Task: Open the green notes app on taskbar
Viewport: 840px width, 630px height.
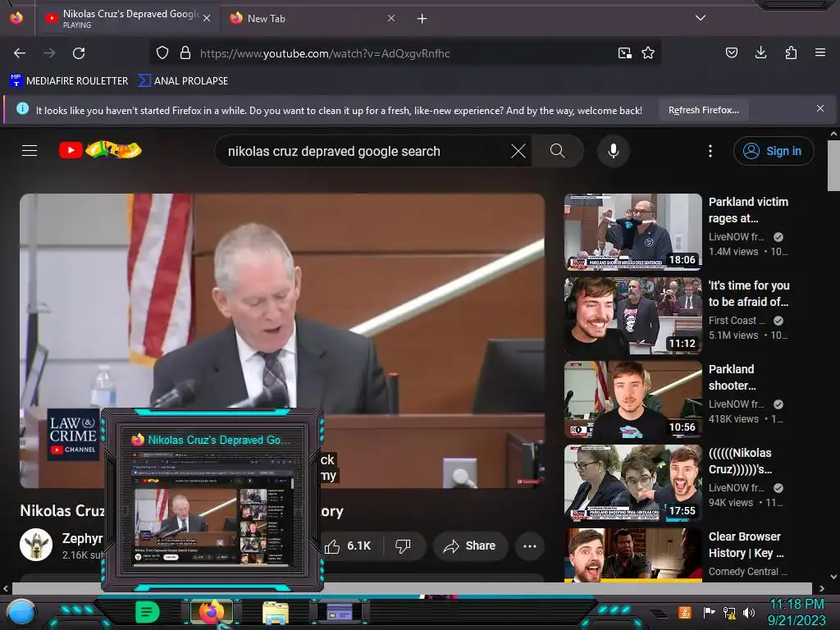Action: pos(147,612)
